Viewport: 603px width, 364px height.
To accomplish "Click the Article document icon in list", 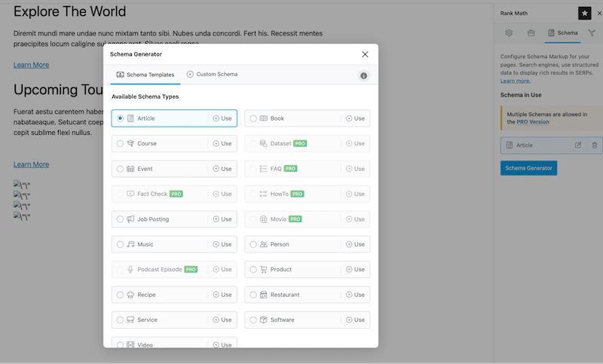I will tap(130, 118).
